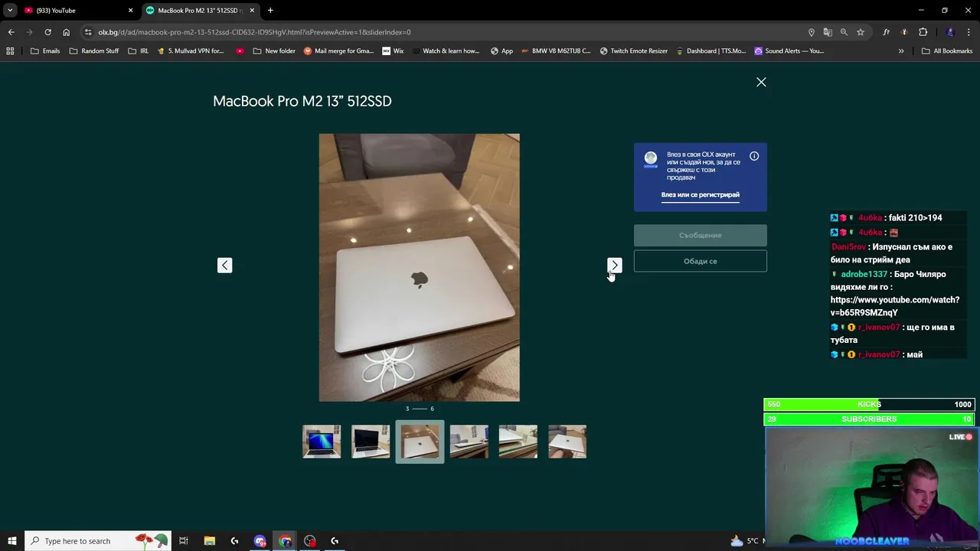The image size is (980, 551).
Task: Open the Wix bookmark
Action: 393,51
